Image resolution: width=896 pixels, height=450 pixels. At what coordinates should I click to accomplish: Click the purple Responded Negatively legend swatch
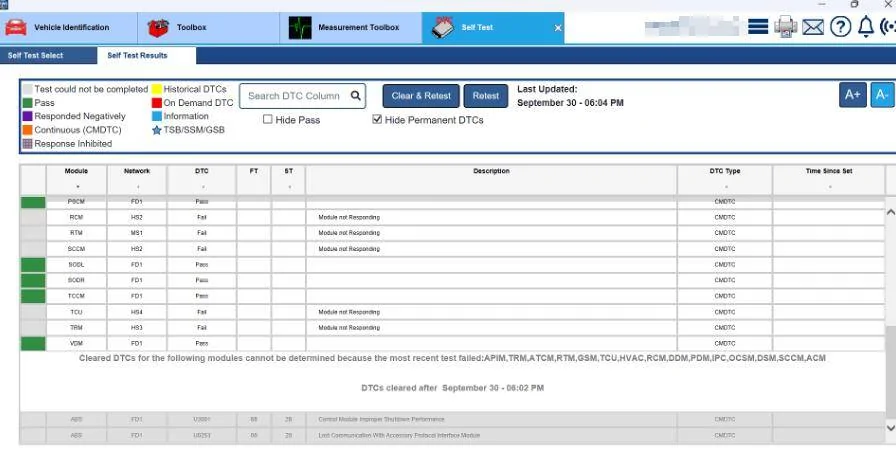coord(27,116)
